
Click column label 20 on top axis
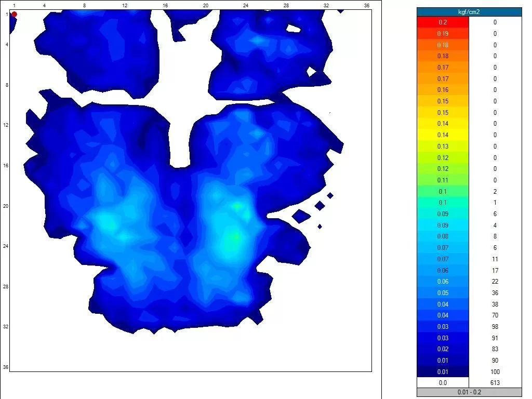tap(206, 5)
